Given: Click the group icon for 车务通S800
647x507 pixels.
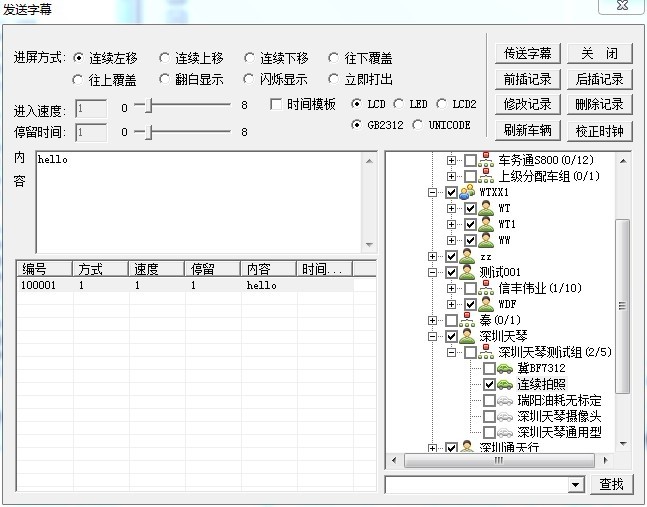Looking at the screenshot, I should (x=486, y=160).
